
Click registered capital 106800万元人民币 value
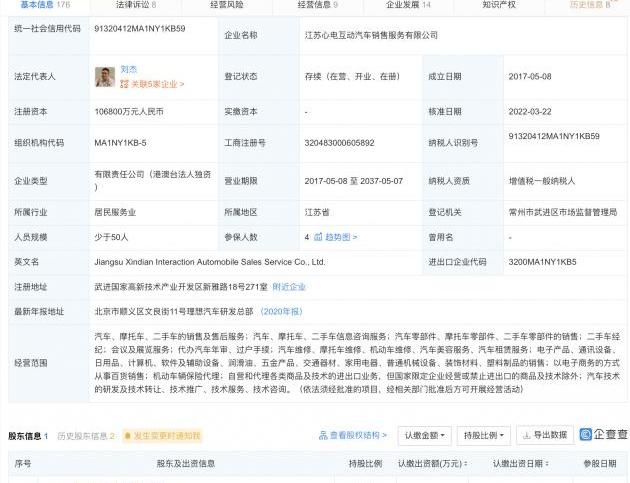pos(129,112)
